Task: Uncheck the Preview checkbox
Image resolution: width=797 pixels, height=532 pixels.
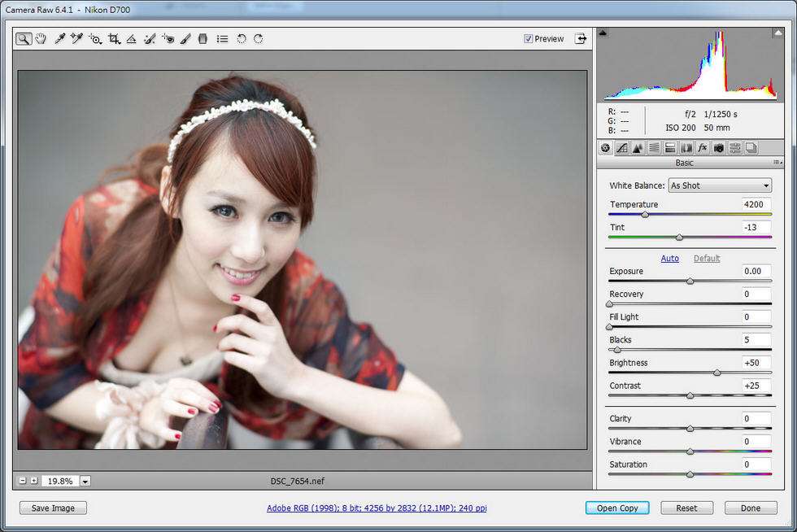Action: coord(528,39)
